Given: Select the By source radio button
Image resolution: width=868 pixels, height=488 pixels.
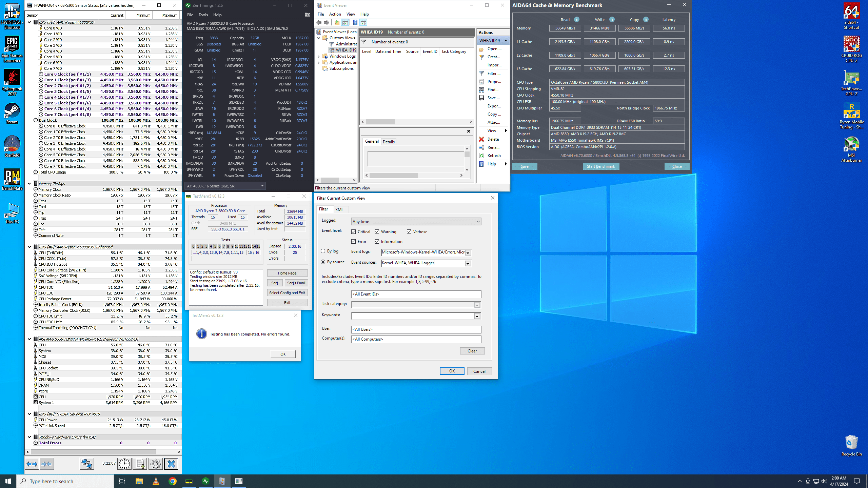Looking at the screenshot, I should [323, 262].
